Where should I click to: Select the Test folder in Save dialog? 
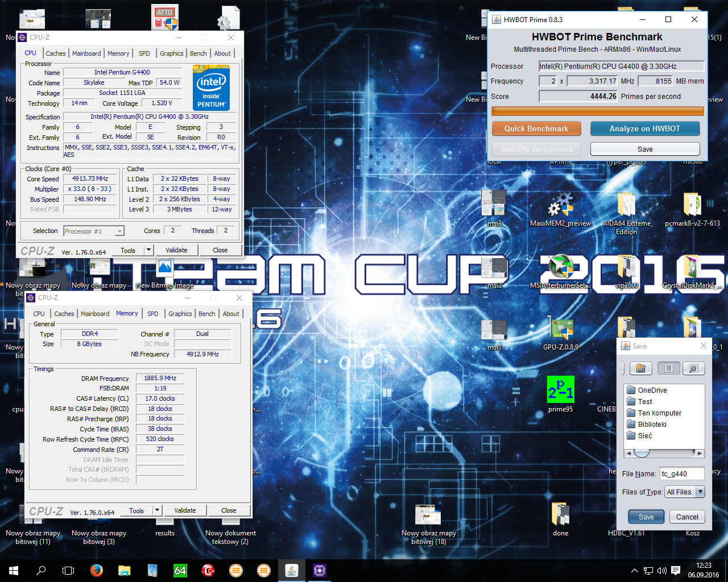point(639,402)
